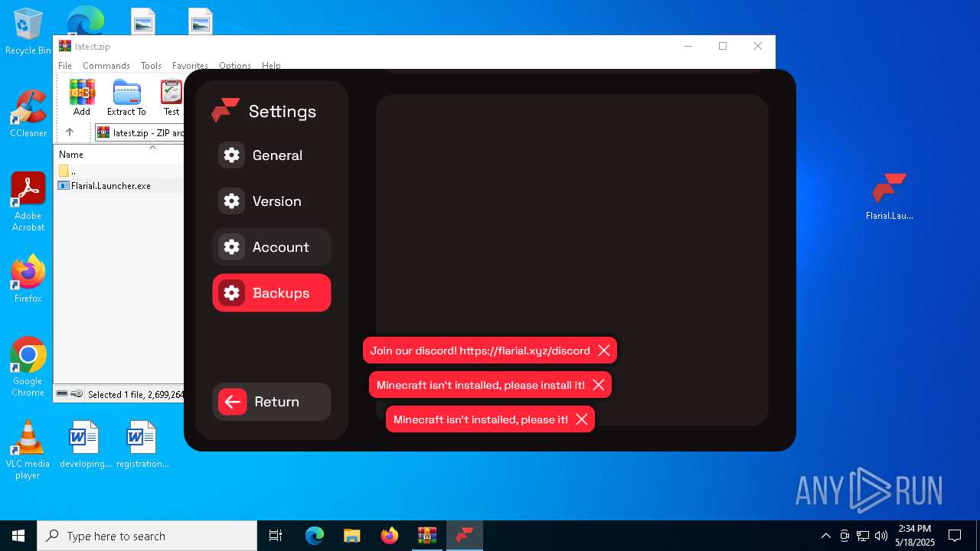Select the 'registration...' Word document icon
This screenshot has width=980, height=551.
click(x=142, y=445)
